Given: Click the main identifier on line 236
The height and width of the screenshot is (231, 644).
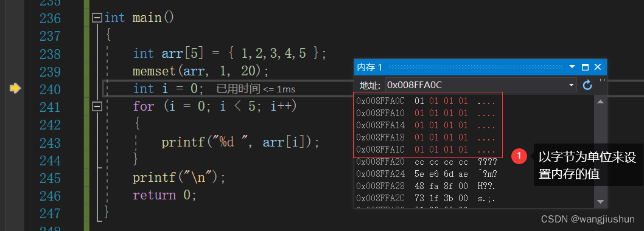Looking at the screenshot, I should point(147,18).
